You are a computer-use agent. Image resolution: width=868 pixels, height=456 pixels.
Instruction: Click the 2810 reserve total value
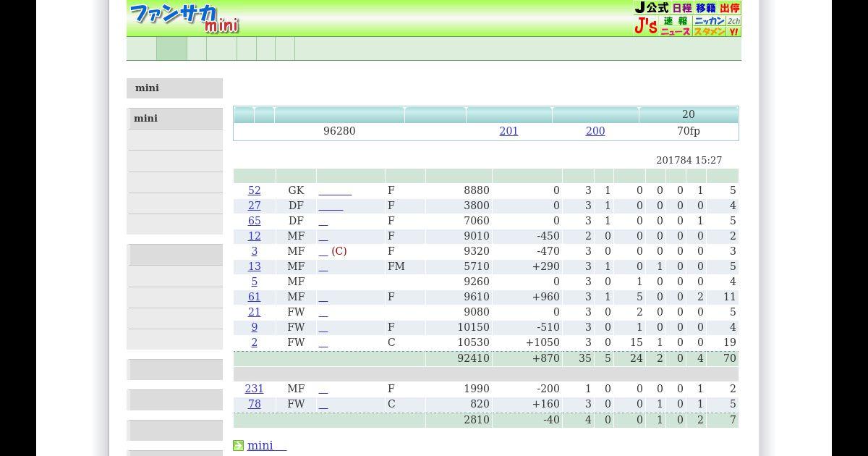click(x=476, y=420)
